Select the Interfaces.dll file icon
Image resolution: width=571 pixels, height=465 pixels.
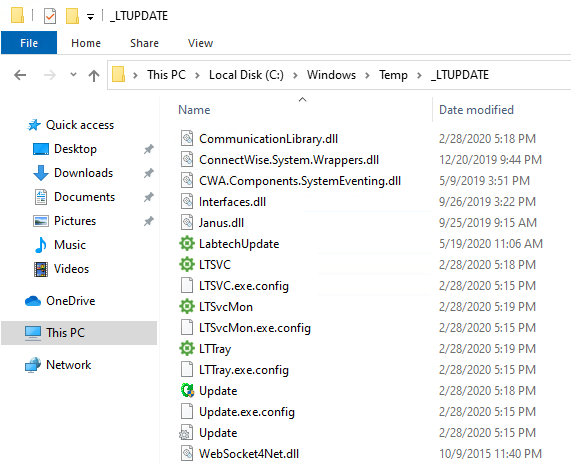click(187, 202)
